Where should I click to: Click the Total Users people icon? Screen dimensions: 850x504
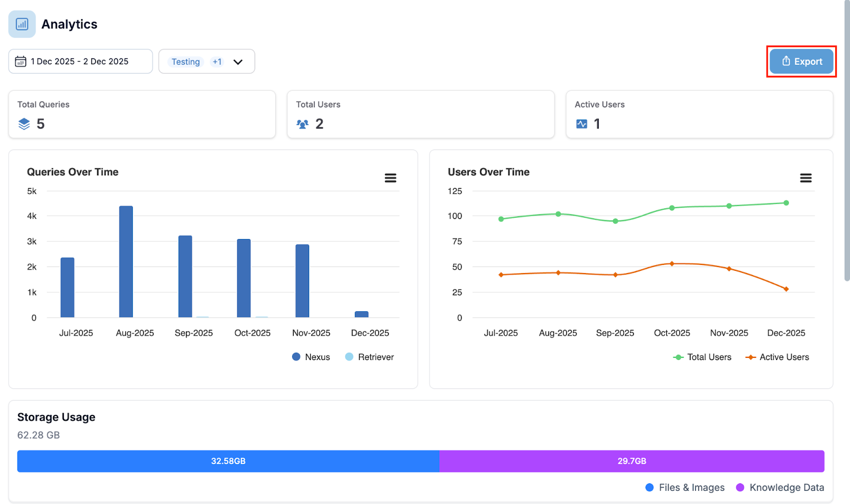pos(302,124)
